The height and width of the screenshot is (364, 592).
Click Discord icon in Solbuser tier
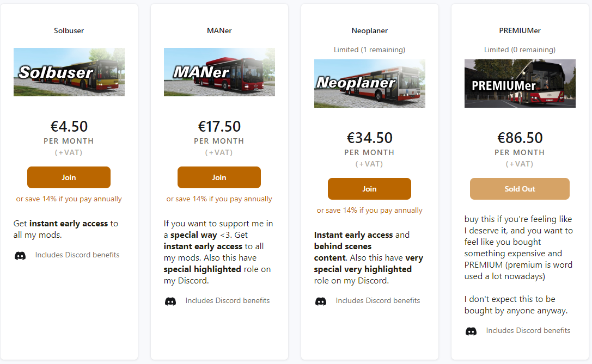pos(20,255)
